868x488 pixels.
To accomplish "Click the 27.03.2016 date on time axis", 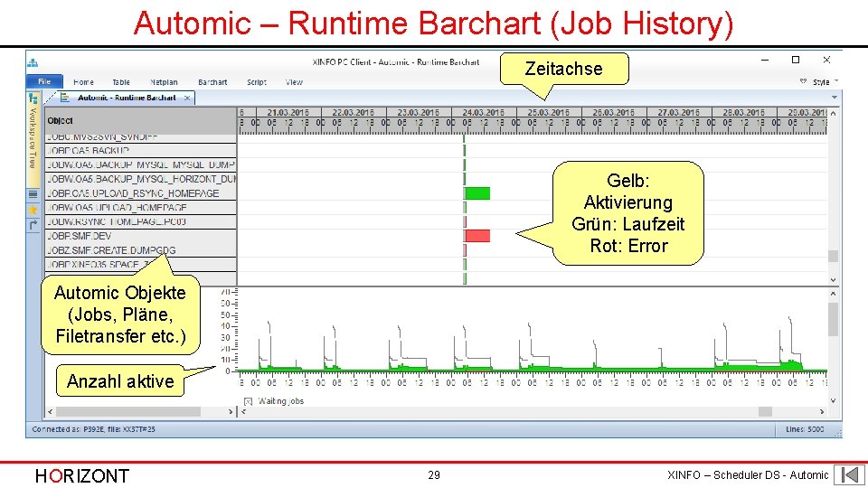I will pyautogui.click(x=679, y=112).
